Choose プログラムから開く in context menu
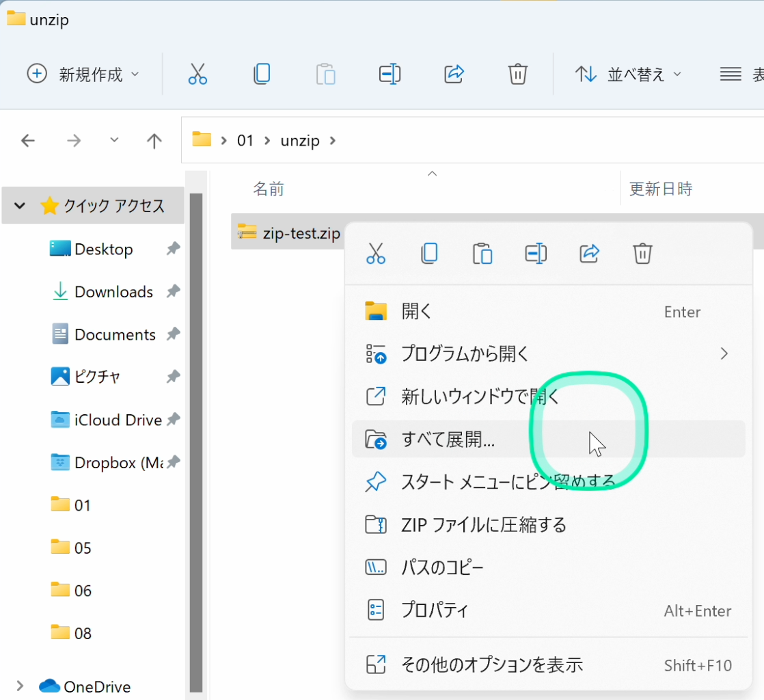The width and height of the screenshot is (764, 700). tap(549, 353)
